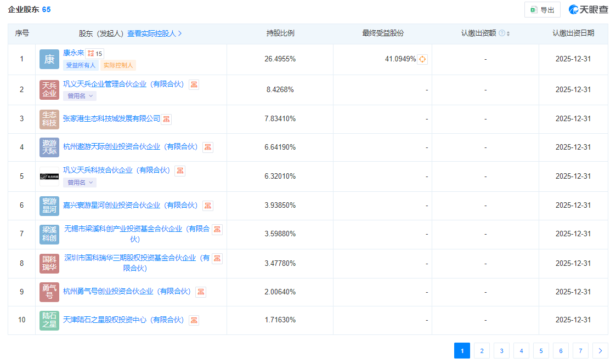Click 最终受益股份 column header
The width and height of the screenshot is (616, 364).
click(x=383, y=33)
